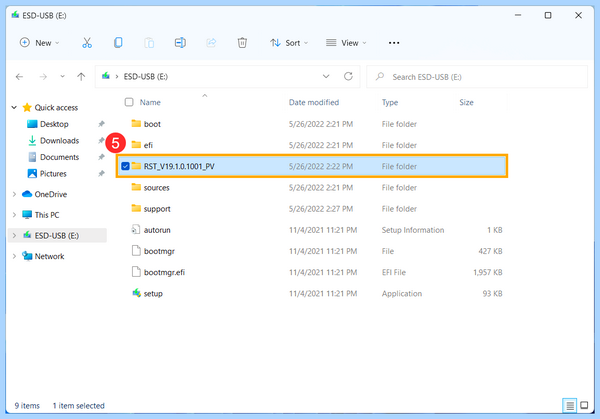Expand ESD-USB (E:) sidebar node
600x419 pixels.
pyautogui.click(x=14, y=235)
